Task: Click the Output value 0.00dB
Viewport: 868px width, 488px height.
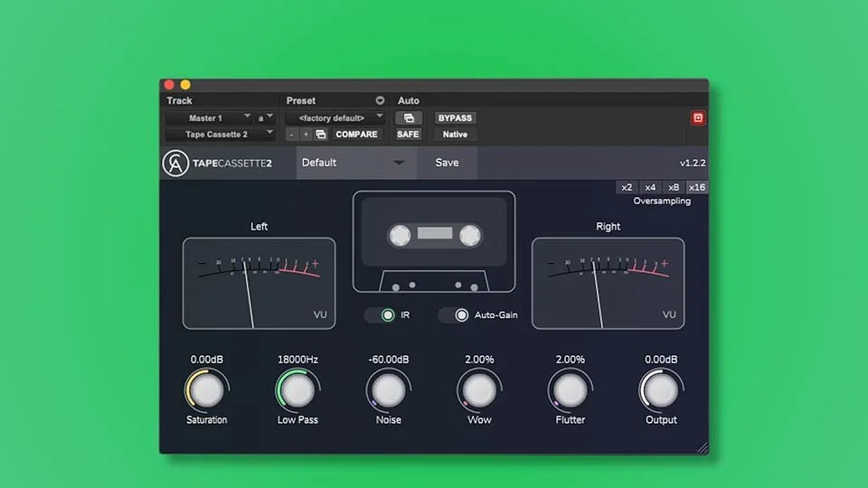Action: [661, 360]
